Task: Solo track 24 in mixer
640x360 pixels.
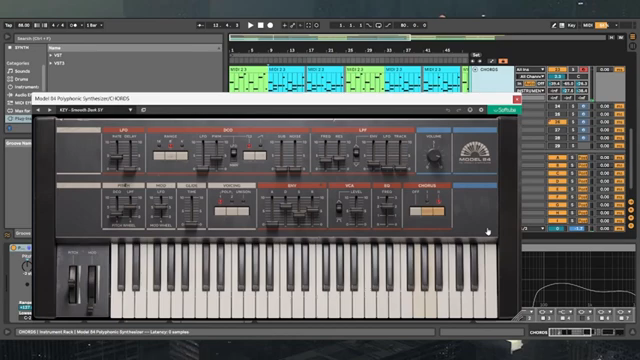Action: 573,106
